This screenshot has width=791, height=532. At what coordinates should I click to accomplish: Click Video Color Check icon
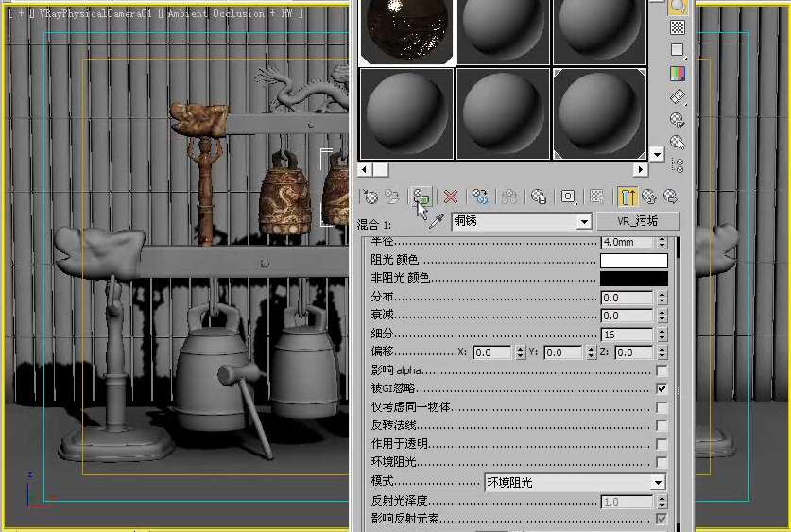pyautogui.click(x=678, y=74)
